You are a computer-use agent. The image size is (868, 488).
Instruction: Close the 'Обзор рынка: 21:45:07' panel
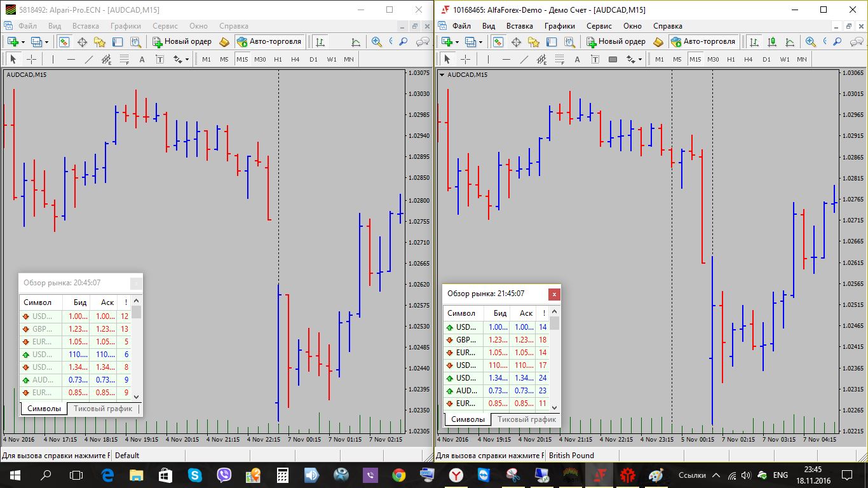[x=554, y=294]
